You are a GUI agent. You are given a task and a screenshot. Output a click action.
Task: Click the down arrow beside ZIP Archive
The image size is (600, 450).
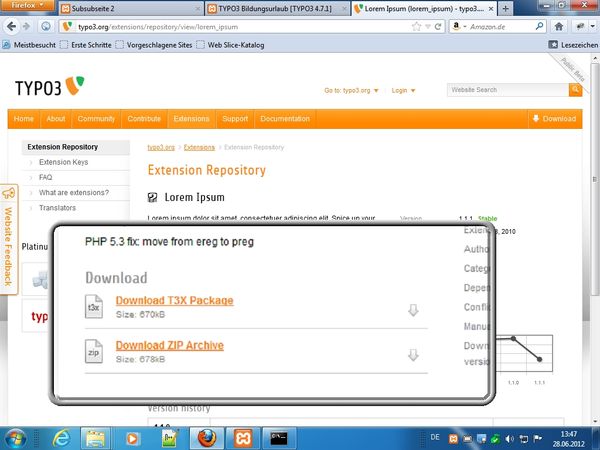point(413,355)
